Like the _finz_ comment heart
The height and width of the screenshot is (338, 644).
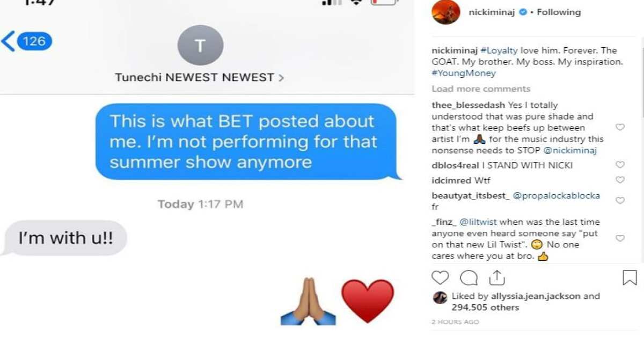click(x=620, y=238)
